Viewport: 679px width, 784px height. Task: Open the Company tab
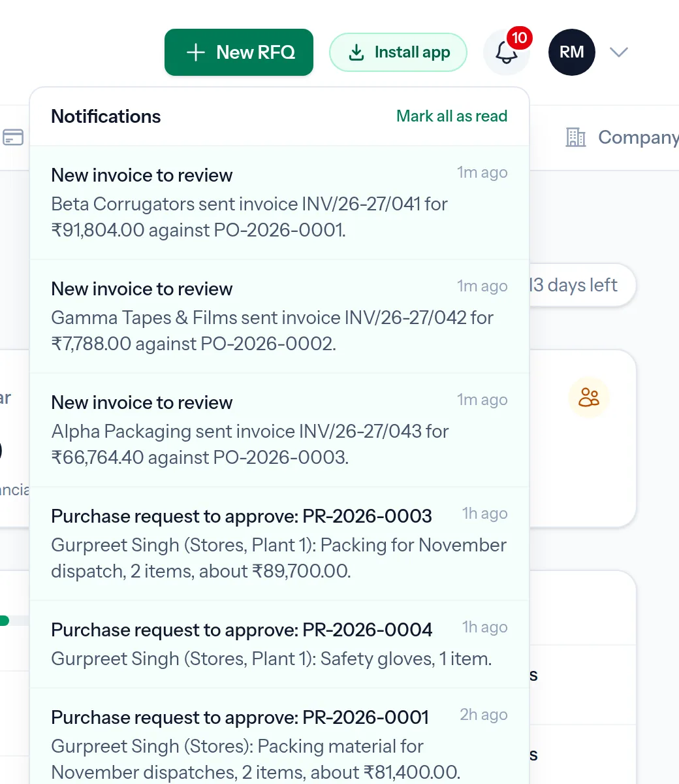[x=621, y=137]
